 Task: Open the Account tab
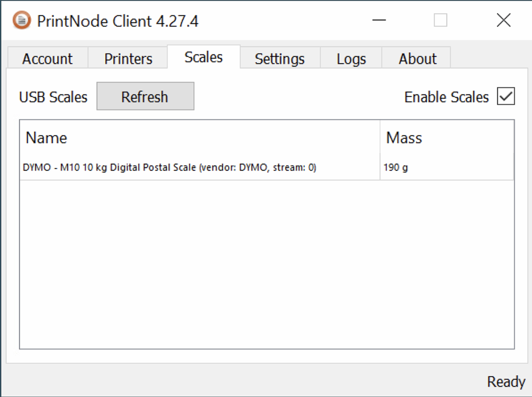click(48, 58)
